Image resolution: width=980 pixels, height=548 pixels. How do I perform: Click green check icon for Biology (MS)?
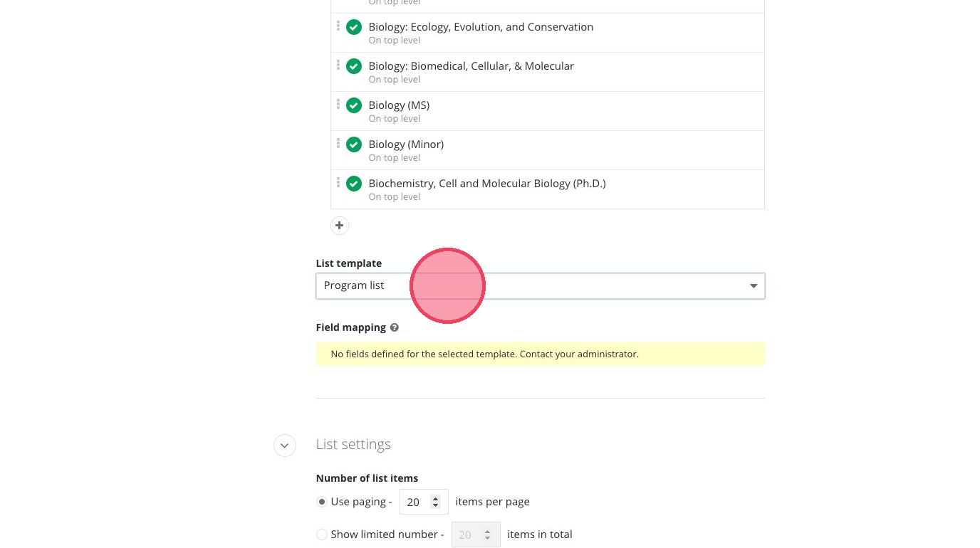[x=354, y=105]
